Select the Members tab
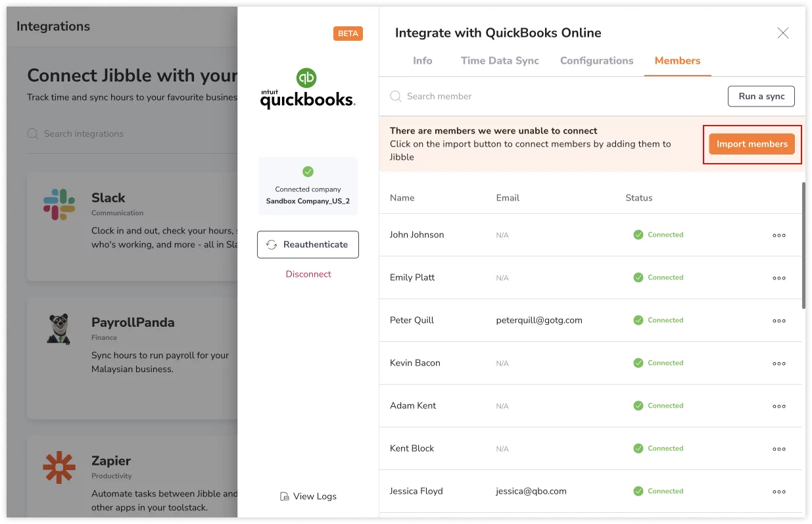 (678, 60)
